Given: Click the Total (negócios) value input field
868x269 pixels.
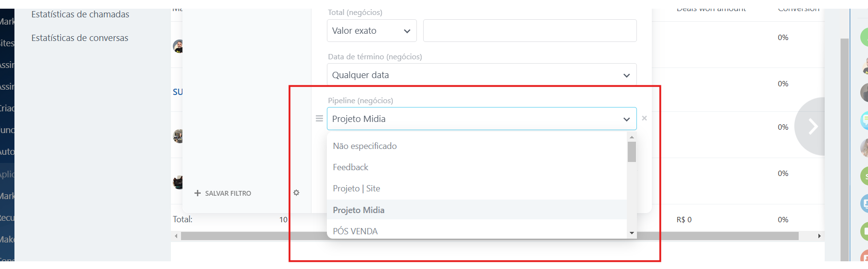Looking at the screenshot, I should point(530,31).
